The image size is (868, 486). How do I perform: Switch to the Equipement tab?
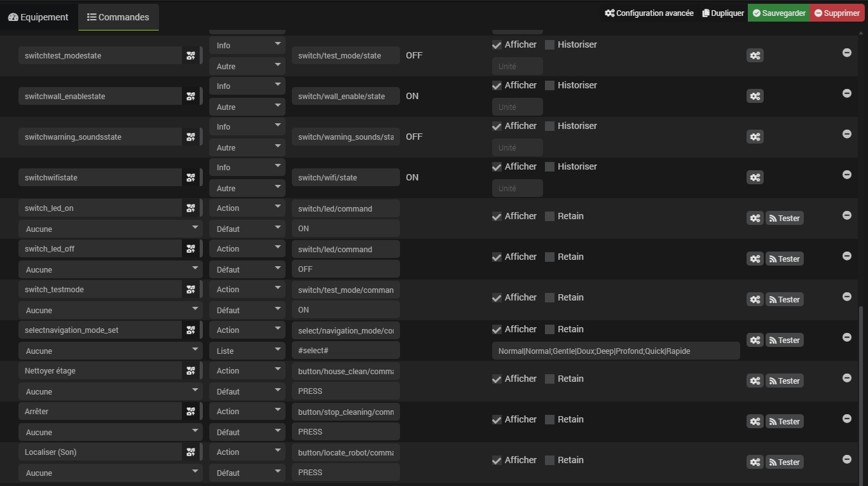click(38, 17)
